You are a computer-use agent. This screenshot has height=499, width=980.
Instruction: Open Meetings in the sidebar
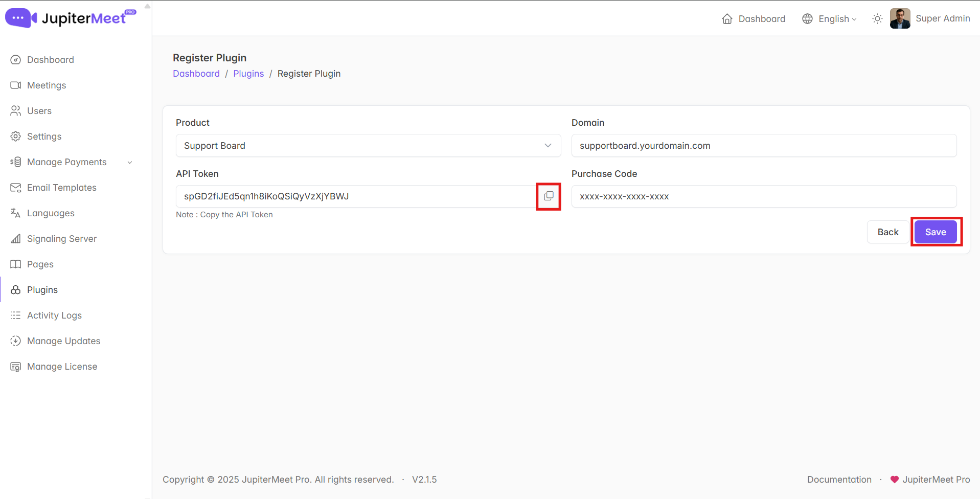[47, 85]
